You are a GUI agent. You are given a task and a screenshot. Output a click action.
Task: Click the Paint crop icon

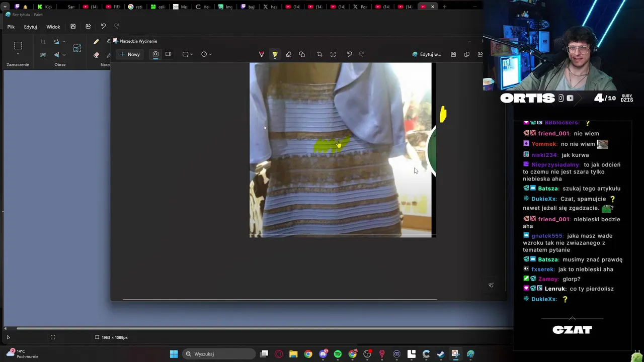43,42
